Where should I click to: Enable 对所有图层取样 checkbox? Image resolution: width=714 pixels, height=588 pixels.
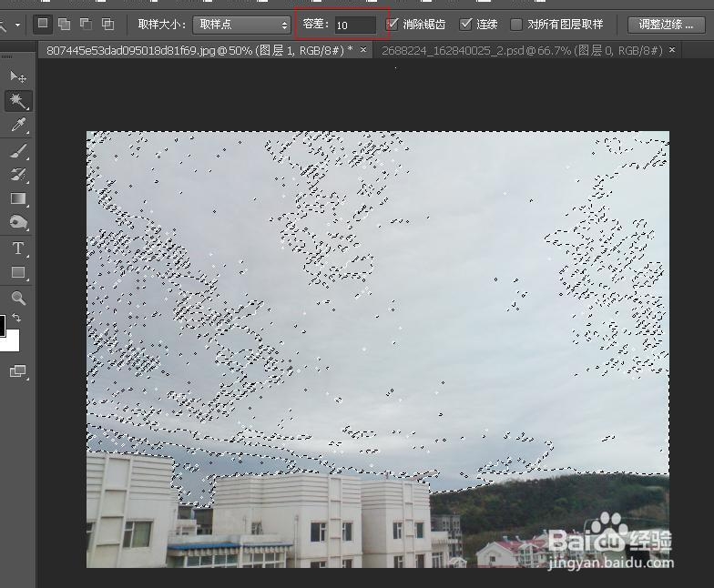point(515,25)
